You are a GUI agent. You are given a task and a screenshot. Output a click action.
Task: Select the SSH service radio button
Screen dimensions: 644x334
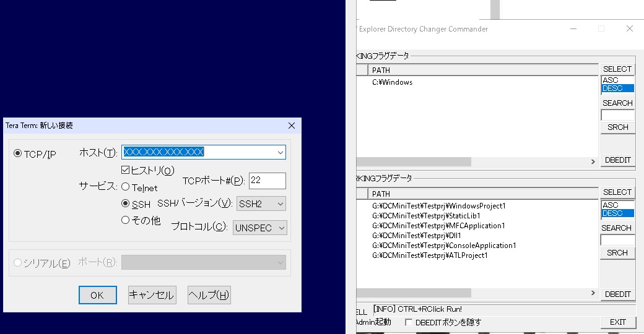(x=126, y=203)
